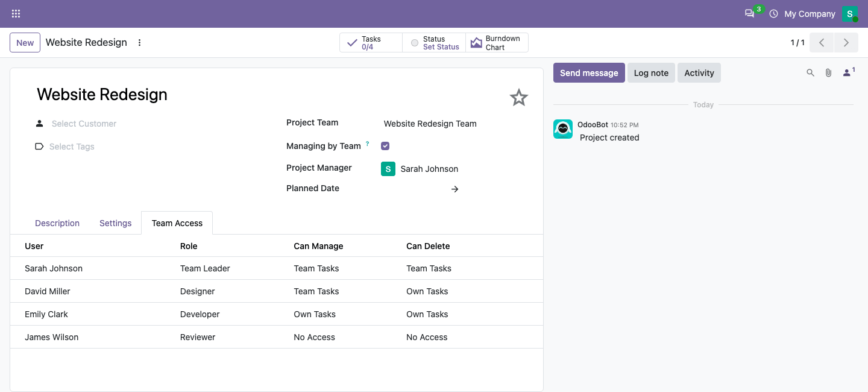The width and height of the screenshot is (868, 392).
Task: Mark project as favorite with star
Action: point(519,98)
